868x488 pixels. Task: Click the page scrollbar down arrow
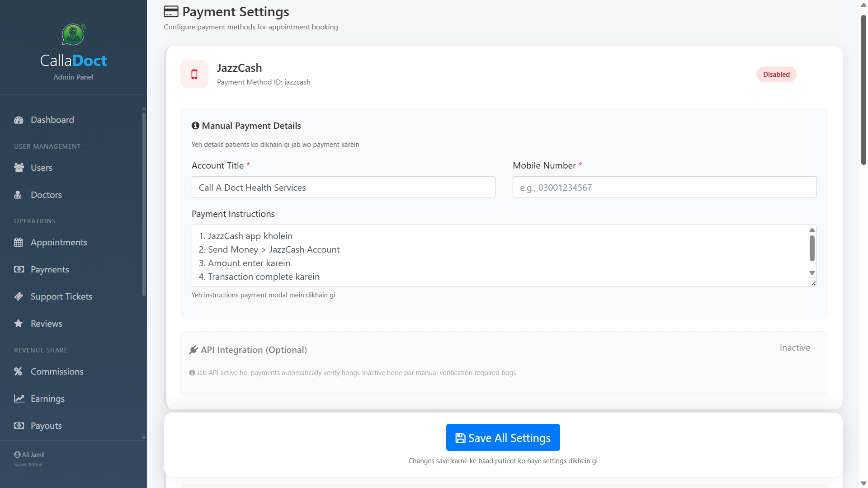(863, 483)
